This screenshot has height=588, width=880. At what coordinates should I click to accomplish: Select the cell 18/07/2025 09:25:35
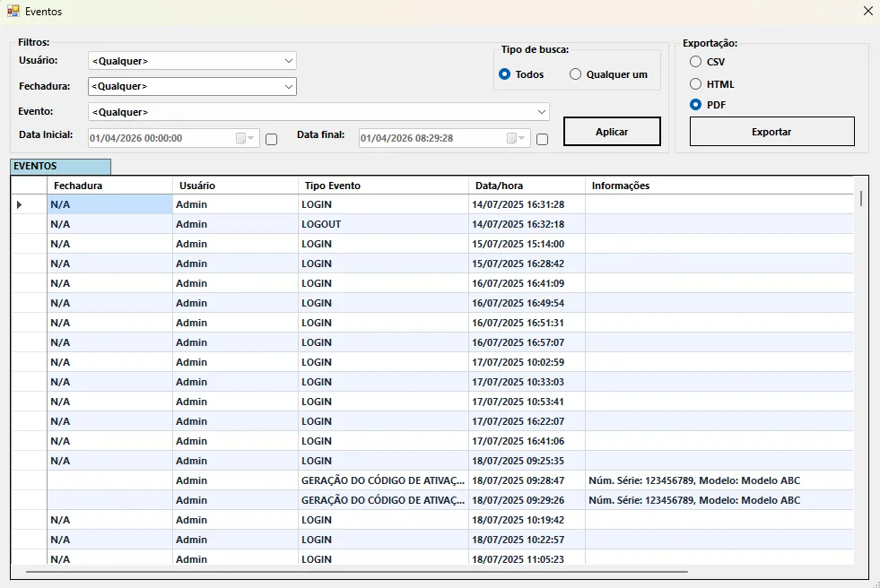(527, 461)
